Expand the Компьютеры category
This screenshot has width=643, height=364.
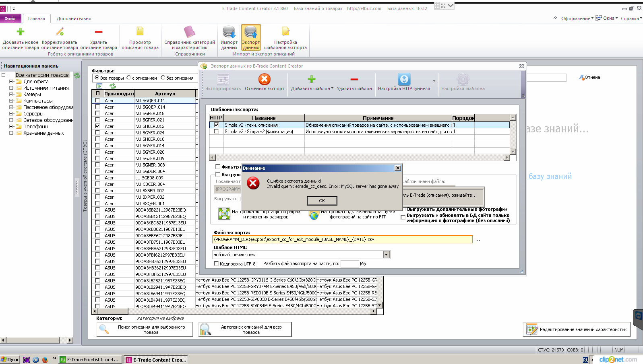[x=11, y=101]
